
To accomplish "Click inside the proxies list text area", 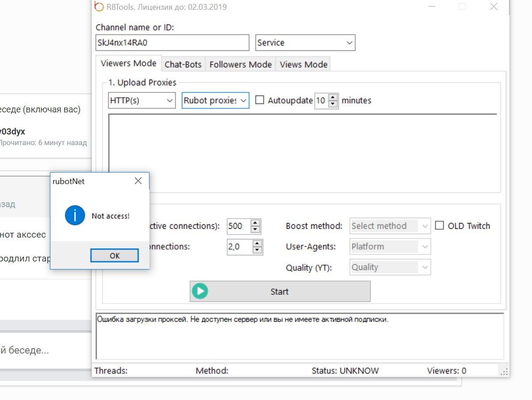I will (302, 153).
